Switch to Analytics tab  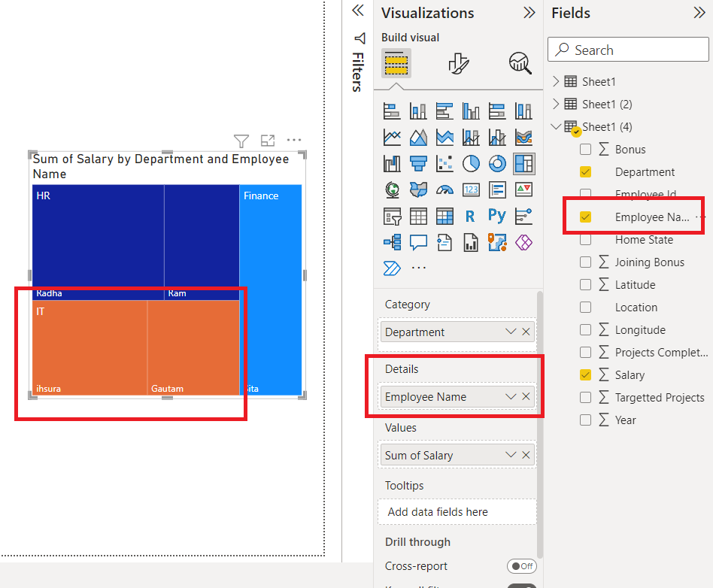tap(520, 63)
